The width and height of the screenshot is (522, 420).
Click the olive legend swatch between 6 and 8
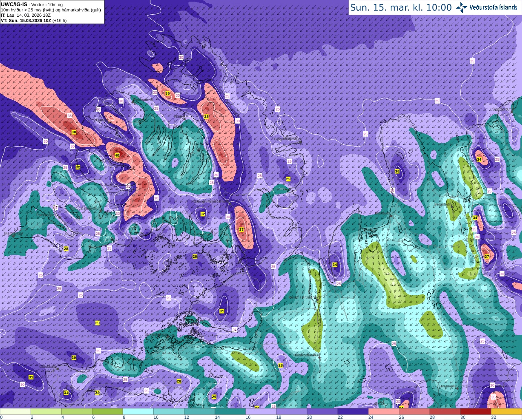click(108, 411)
